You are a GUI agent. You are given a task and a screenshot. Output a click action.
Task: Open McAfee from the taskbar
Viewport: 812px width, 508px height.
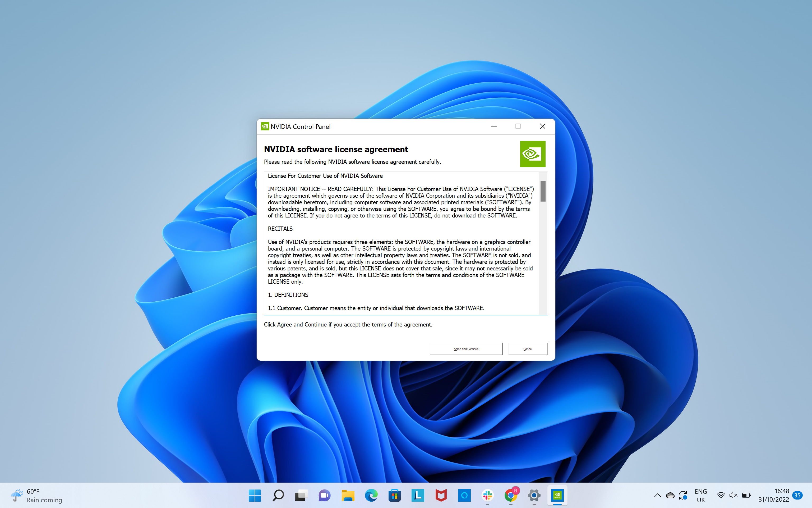click(441, 495)
